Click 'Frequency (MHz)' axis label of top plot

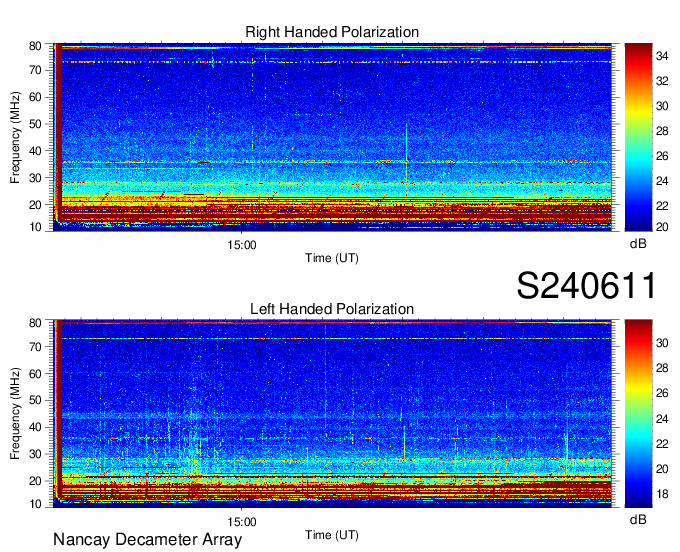(x=15, y=137)
